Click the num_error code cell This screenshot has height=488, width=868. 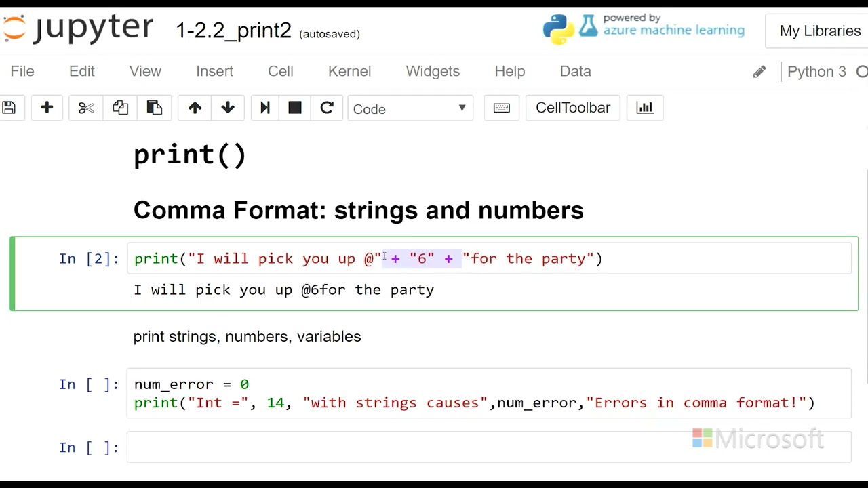click(x=489, y=393)
